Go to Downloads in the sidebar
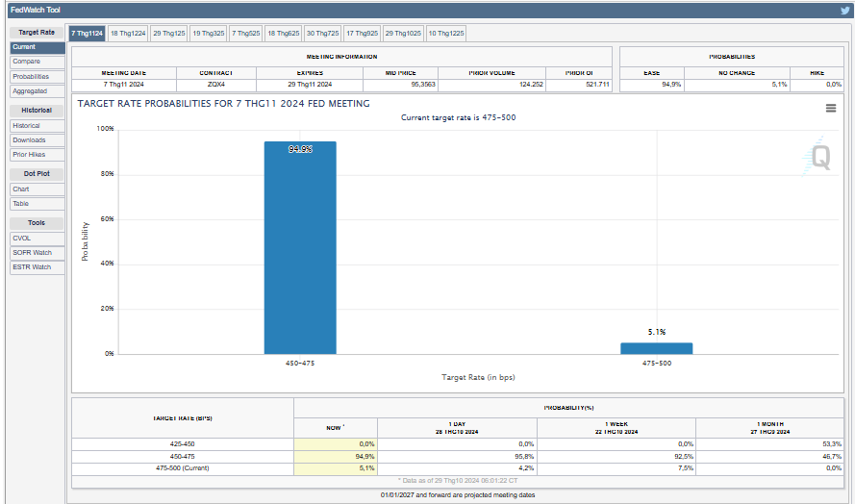 click(x=37, y=140)
